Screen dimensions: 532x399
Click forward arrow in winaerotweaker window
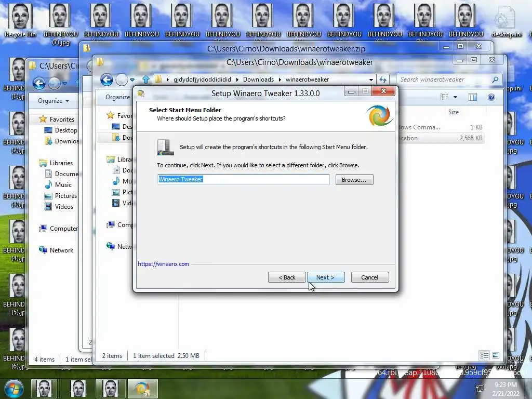[x=122, y=79]
